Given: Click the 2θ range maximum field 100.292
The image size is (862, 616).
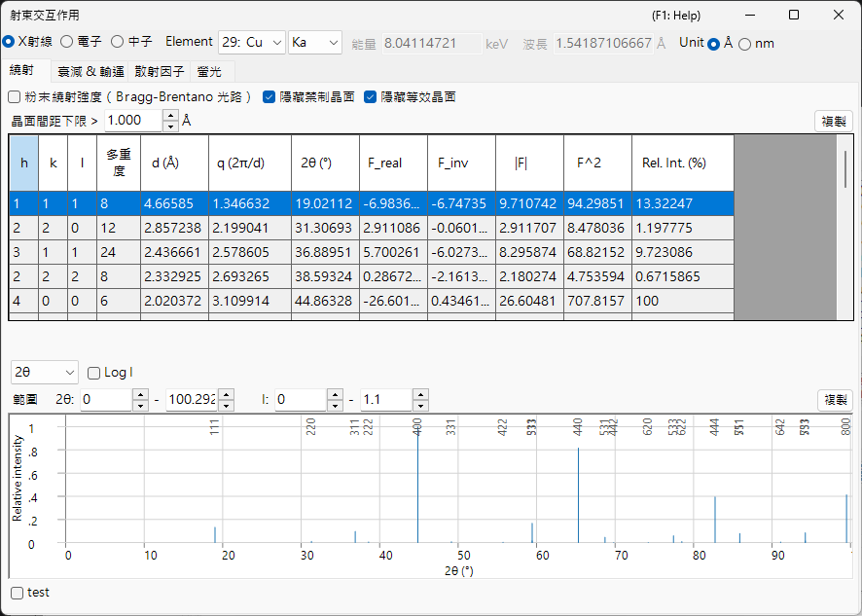Looking at the screenshot, I should (192, 400).
